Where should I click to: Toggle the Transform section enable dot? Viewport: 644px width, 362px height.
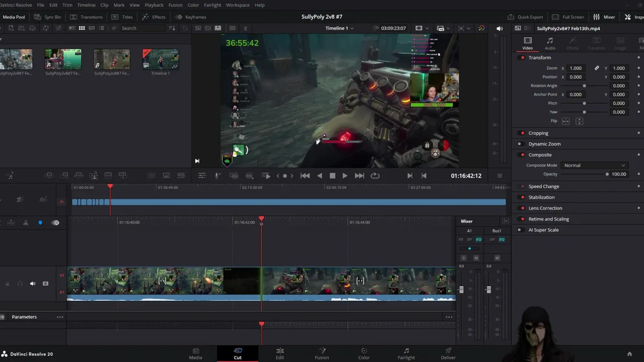click(x=523, y=58)
